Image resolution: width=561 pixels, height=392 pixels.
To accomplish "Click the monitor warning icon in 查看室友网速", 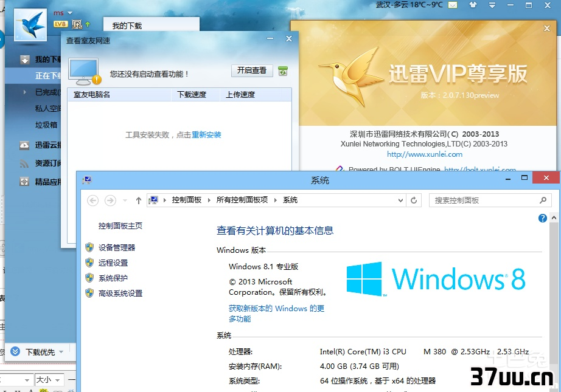I will point(84,72).
